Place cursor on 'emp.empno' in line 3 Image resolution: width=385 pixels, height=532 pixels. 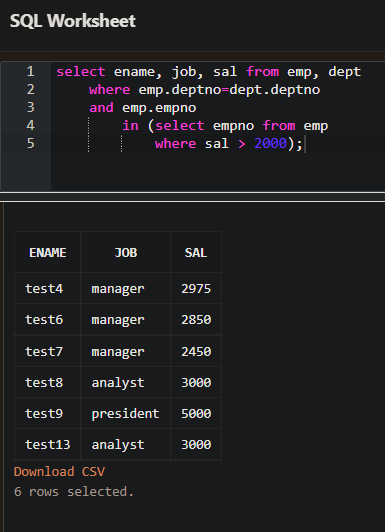159,108
